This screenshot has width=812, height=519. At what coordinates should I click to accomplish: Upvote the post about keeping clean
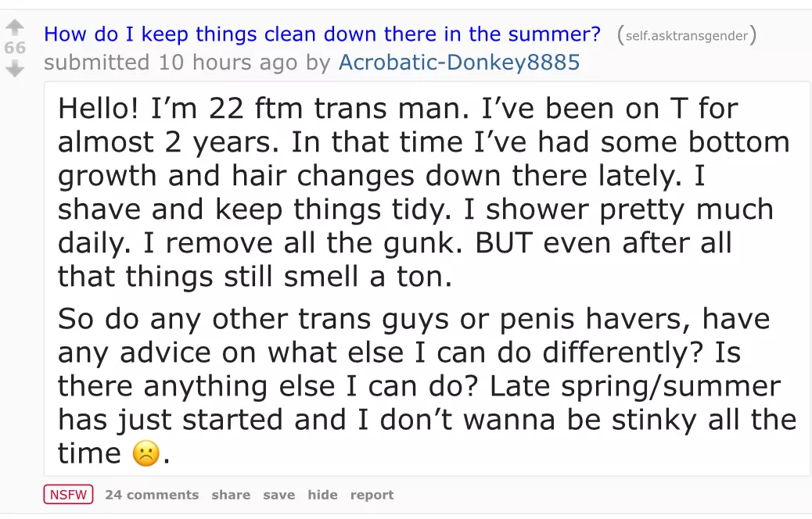(14, 29)
